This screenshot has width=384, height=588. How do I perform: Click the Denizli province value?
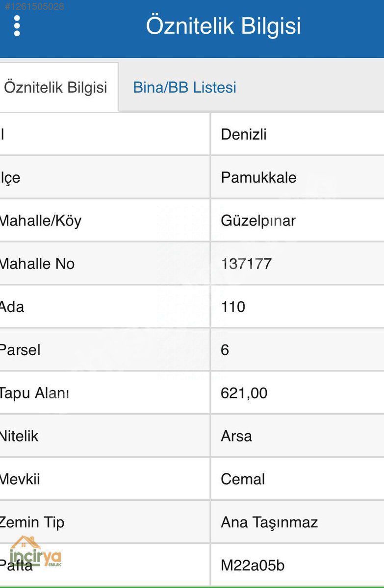244,134
